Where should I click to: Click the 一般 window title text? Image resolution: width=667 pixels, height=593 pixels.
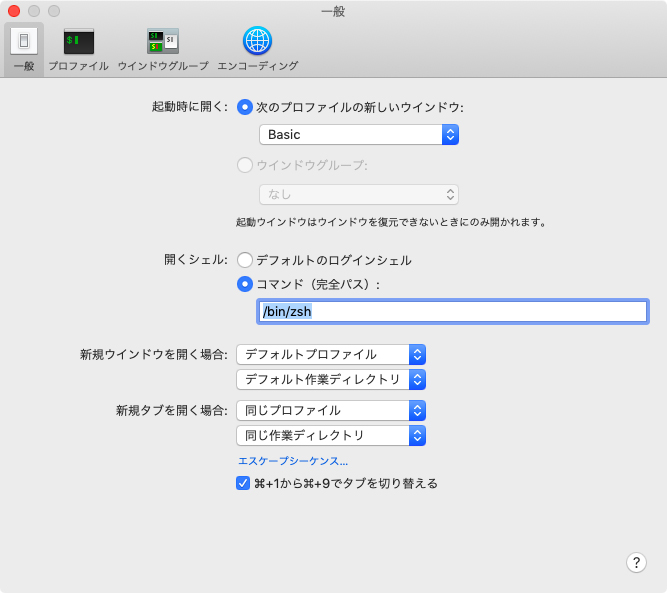pyautogui.click(x=333, y=11)
